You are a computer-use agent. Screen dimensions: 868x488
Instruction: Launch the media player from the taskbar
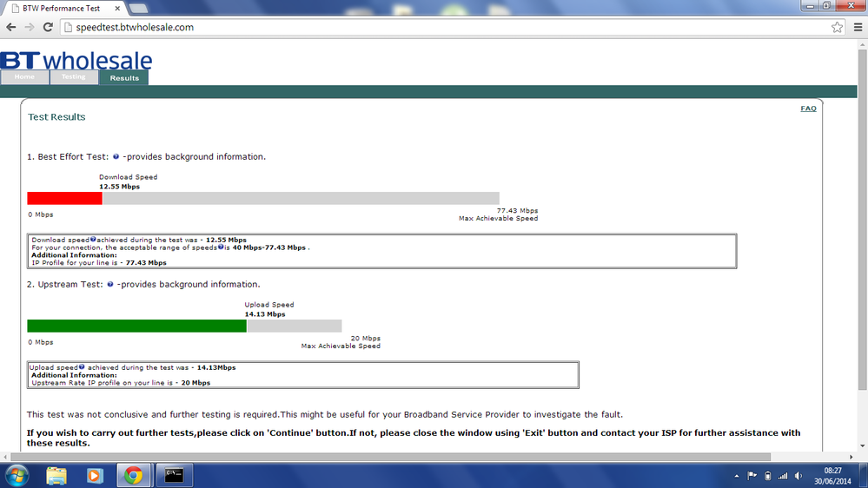point(94,475)
